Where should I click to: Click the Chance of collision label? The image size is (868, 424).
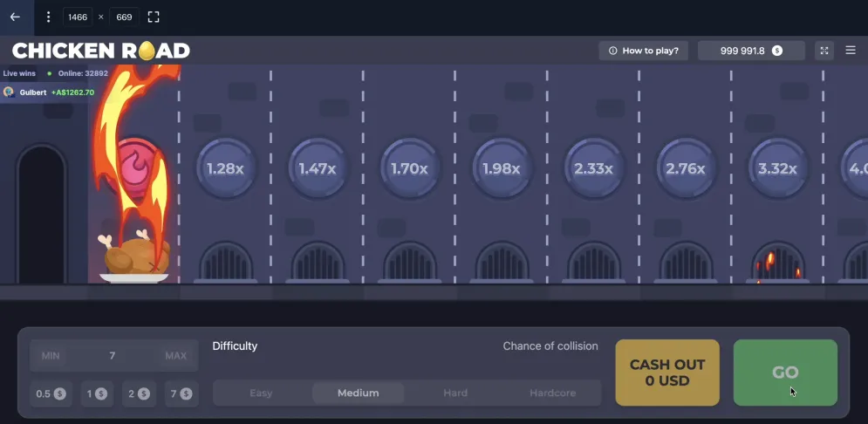[x=550, y=346]
